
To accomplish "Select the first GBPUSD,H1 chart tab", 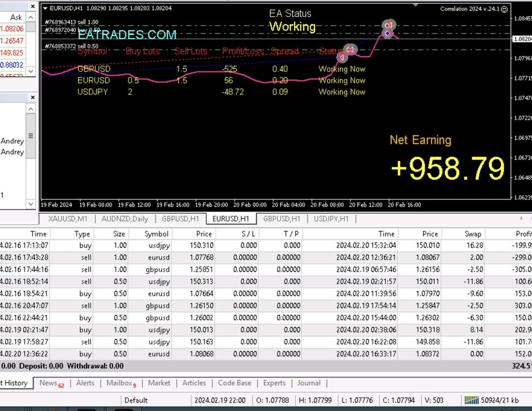I will (180, 219).
